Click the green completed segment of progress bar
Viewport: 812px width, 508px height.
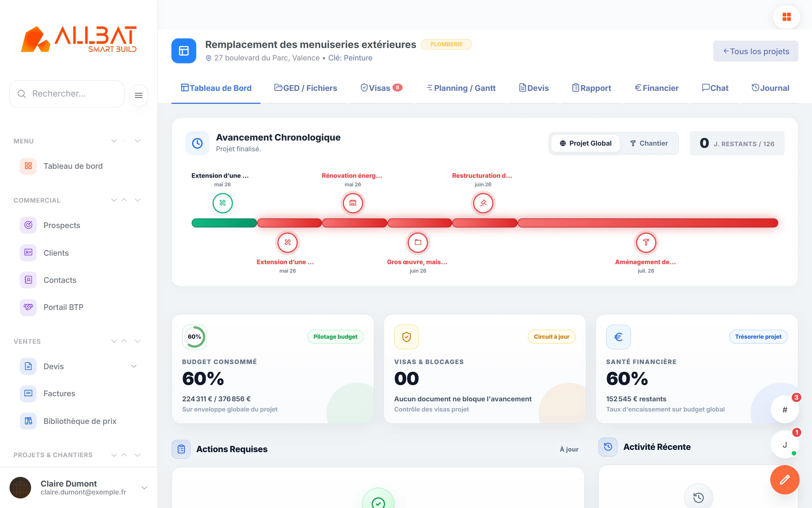pyautogui.click(x=224, y=223)
